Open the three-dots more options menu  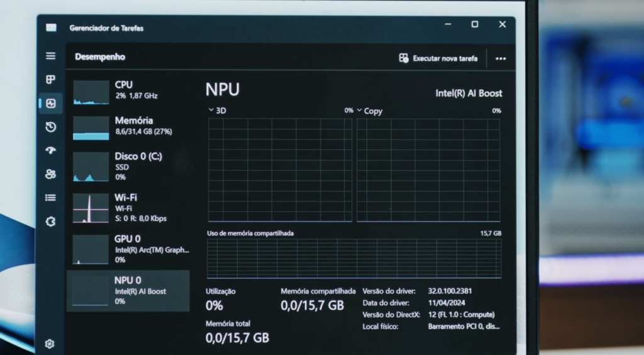[501, 58]
